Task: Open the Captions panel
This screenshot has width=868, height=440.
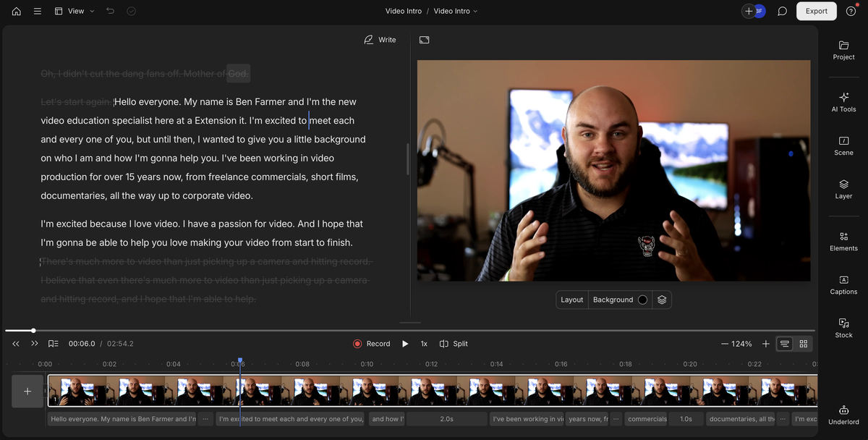Action: pyautogui.click(x=843, y=284)
